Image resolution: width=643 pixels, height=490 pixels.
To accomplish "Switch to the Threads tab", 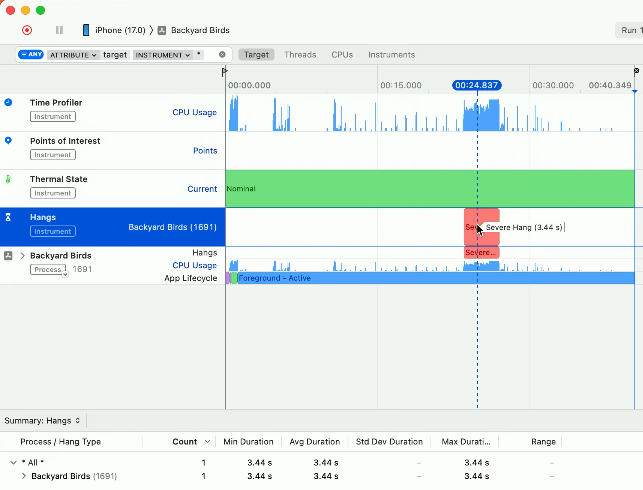I will click(x=300, y=55).
